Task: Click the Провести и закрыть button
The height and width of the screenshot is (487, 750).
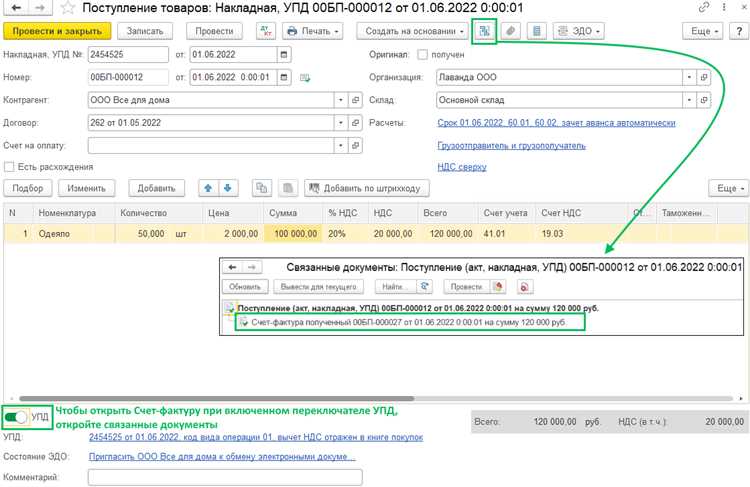Action: point(57,31)
